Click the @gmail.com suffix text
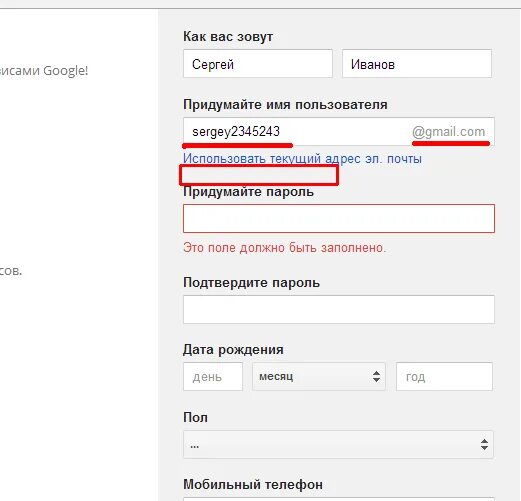The width and height of the screenshot is (521, 501). click(x=449, y=132)
